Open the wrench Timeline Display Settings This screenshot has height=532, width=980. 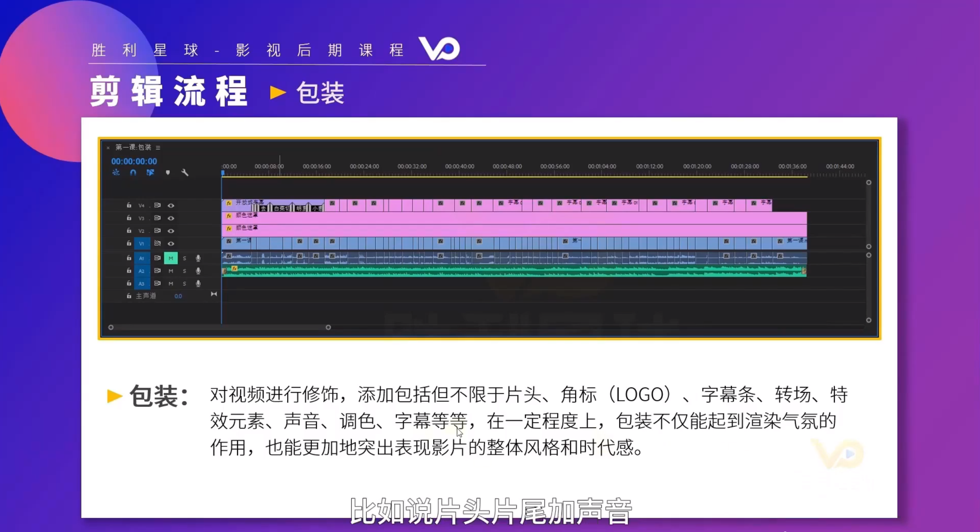pyautogui.click(x=185, y=172)
